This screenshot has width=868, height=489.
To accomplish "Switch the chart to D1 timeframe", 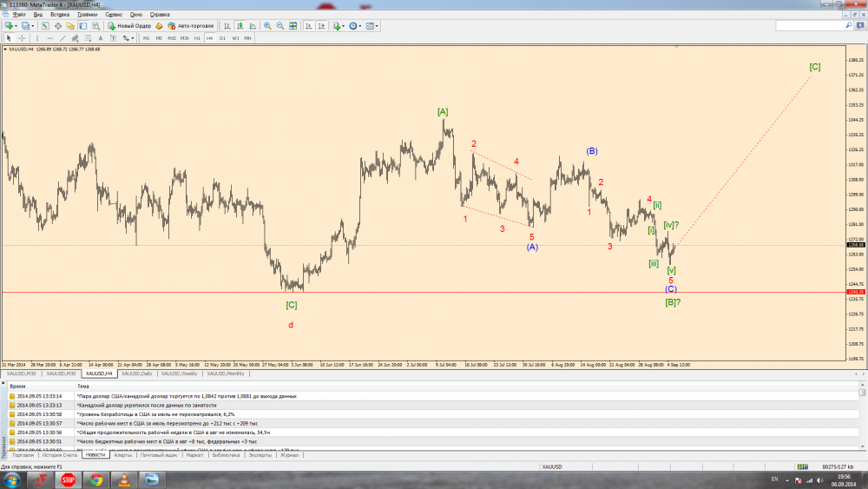I will pyautogui.click(x=222, y=38).
